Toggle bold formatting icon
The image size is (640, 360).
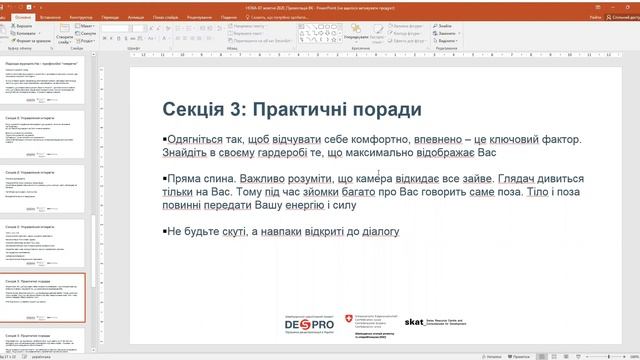(x=104, y=38)
